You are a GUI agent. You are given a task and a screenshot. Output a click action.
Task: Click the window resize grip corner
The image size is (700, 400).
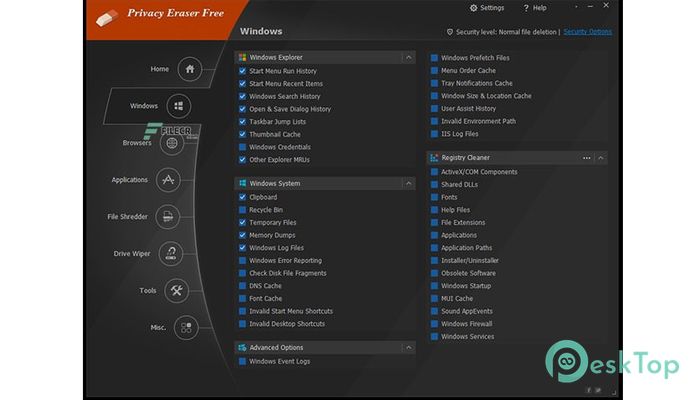(614, 392)
